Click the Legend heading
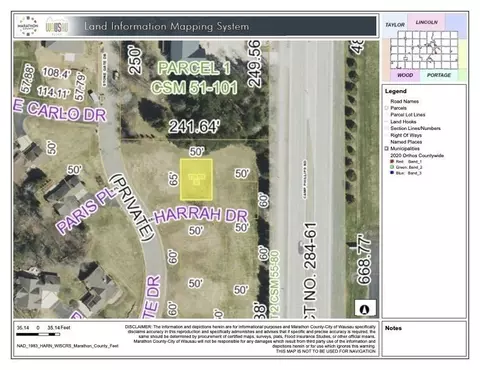Viewport: 480px width, 370px height. pos(396,91)
